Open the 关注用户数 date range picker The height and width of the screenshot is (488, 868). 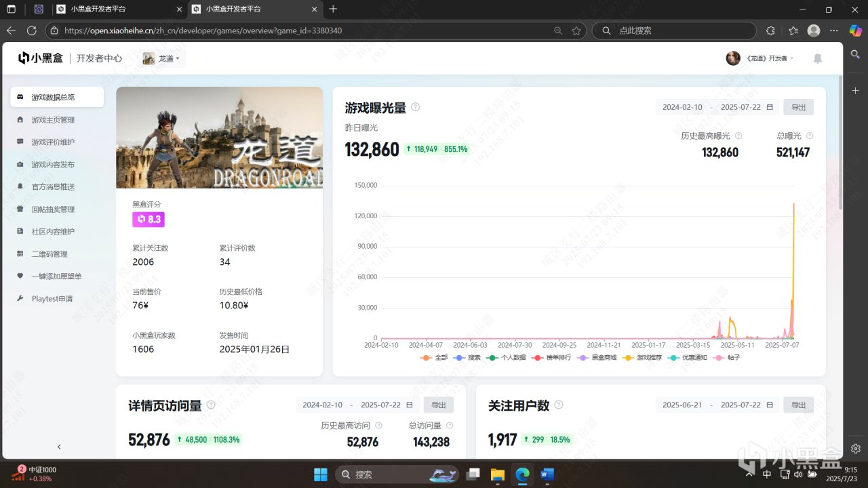coord(717,405)
